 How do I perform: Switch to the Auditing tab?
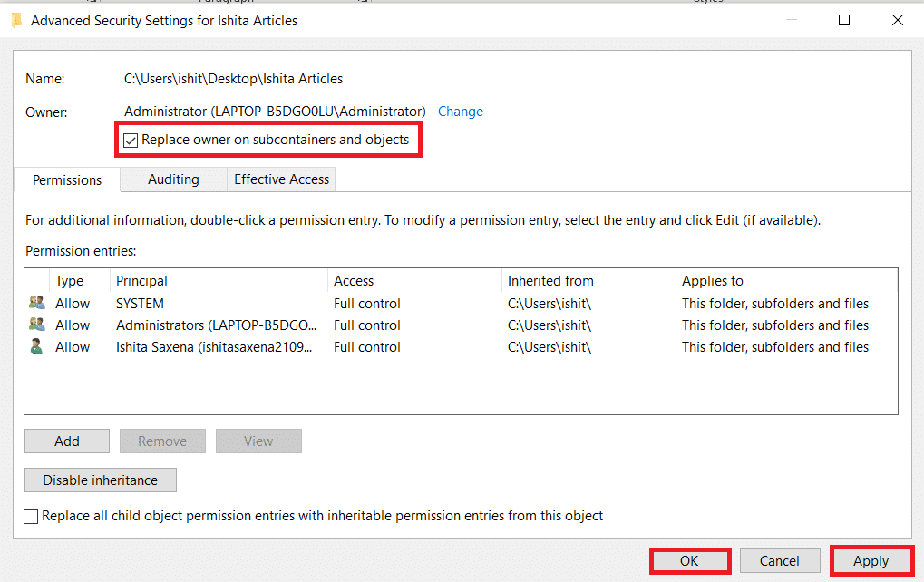tap(173, 179)
